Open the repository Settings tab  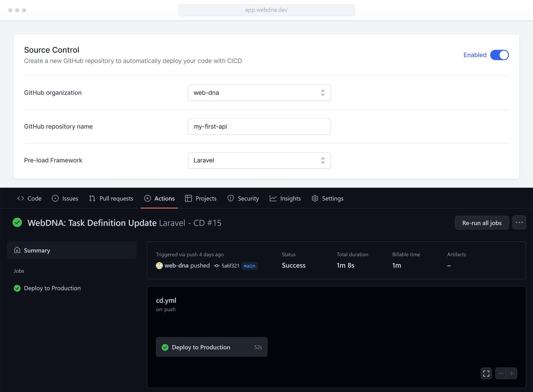[x=327, y=198]
